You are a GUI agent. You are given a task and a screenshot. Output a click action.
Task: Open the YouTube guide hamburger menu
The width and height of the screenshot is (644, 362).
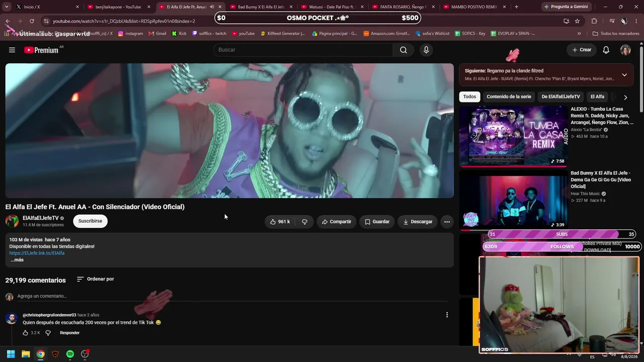(x=12, y=50)
